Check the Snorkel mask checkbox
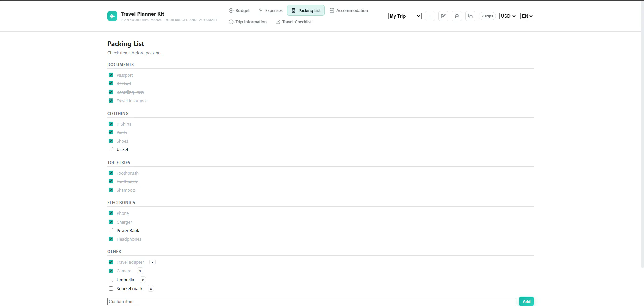644x306 pixels. pyautogui.click(x=111, y=288)
